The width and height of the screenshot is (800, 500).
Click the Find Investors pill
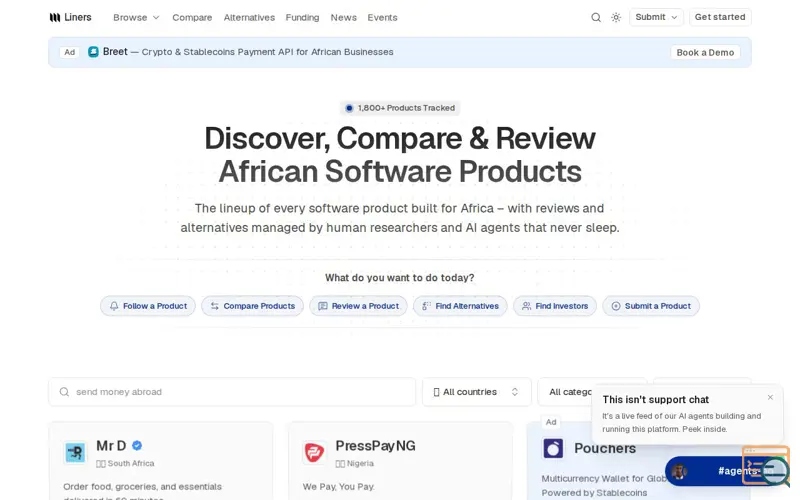tap(555, 306)
